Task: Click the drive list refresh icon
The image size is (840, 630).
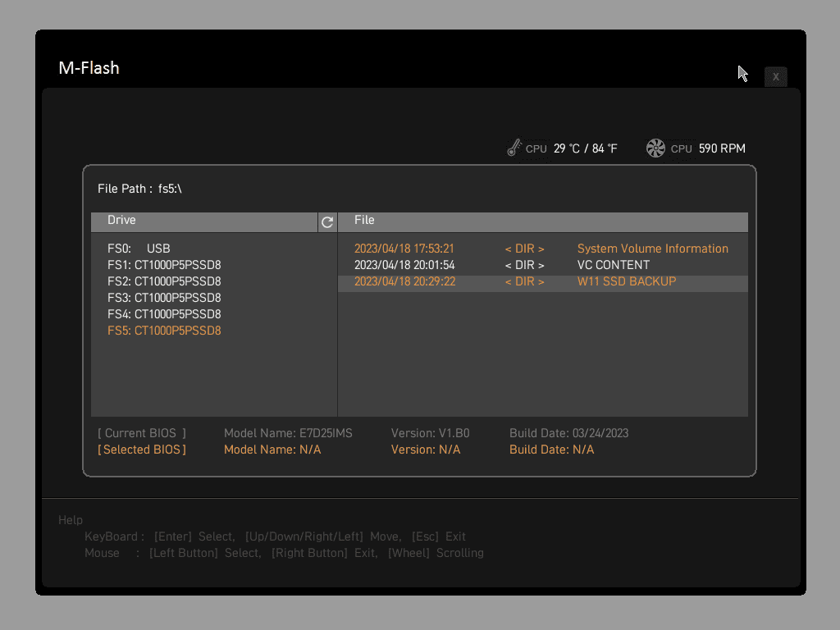Action: point(327,222)
